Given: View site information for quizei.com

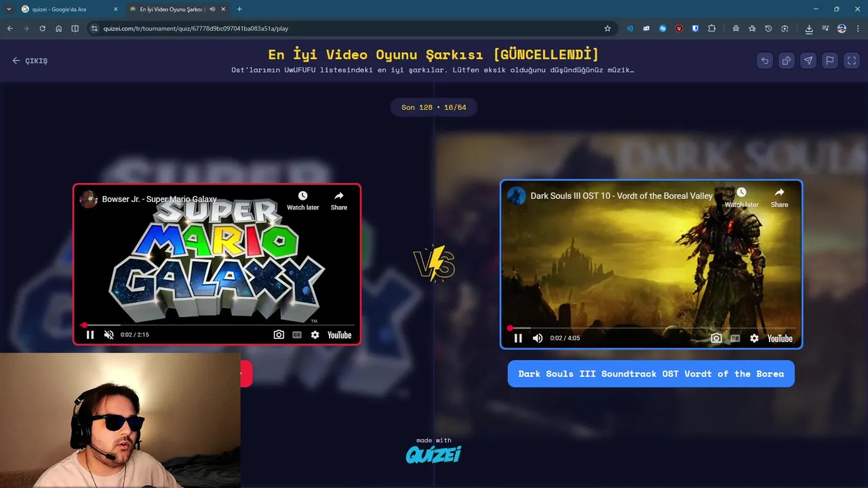Looking at the screenshot, I should 94,28.
